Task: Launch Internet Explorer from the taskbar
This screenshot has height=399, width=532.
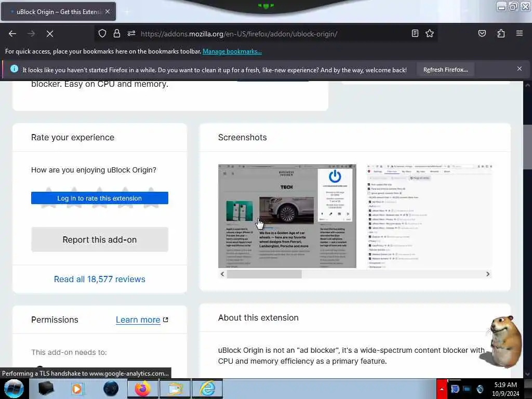Action: pos(207,389)
